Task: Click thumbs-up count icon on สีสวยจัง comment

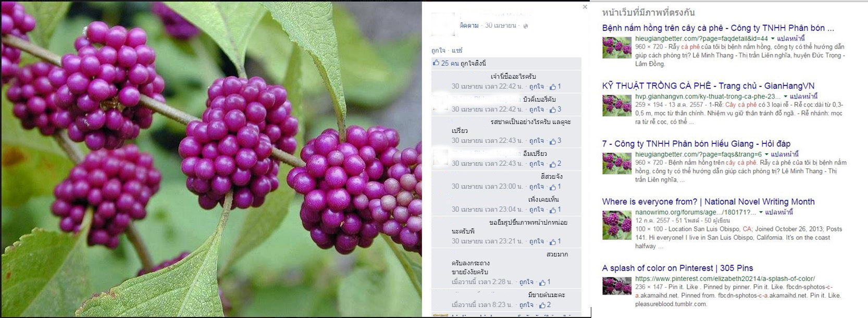Action: pos(553,187)
